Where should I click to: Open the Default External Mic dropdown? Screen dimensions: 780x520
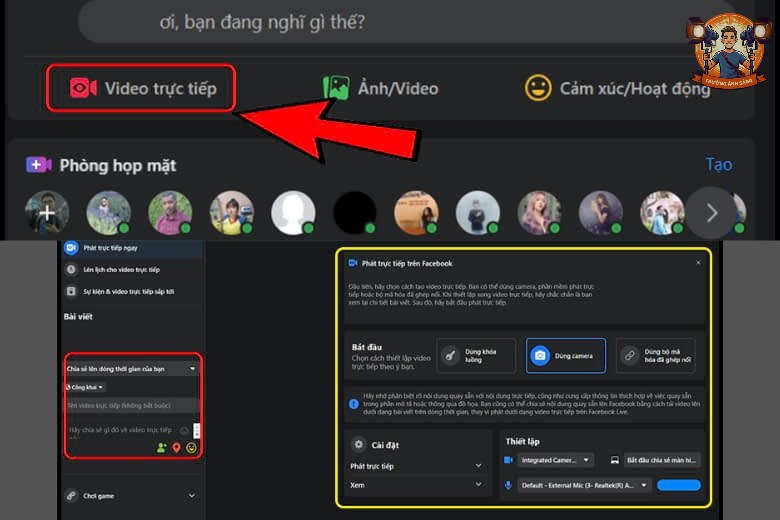tap(584, 485)
